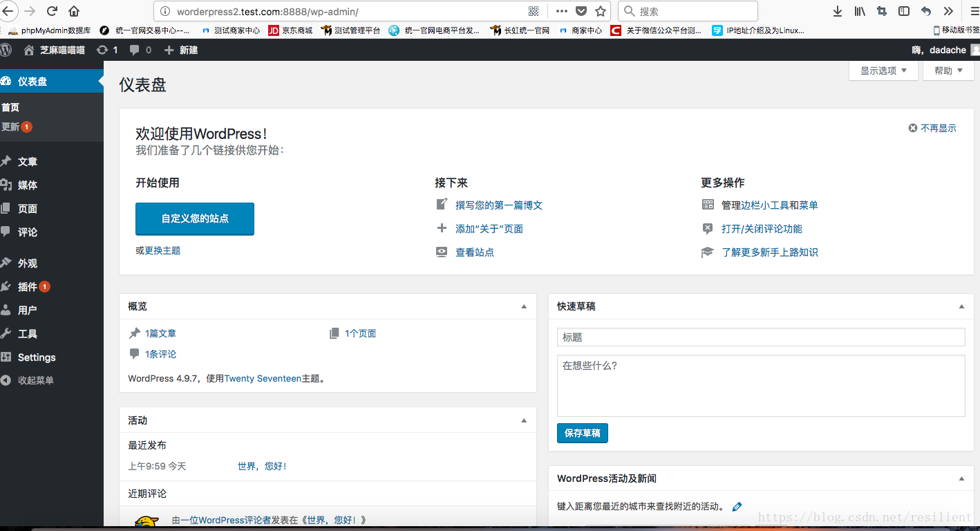Click 管理边栏小工具和菜单 link
Image resolution: width=980 pixels, height=531 pixels.
tap(770, 205)
